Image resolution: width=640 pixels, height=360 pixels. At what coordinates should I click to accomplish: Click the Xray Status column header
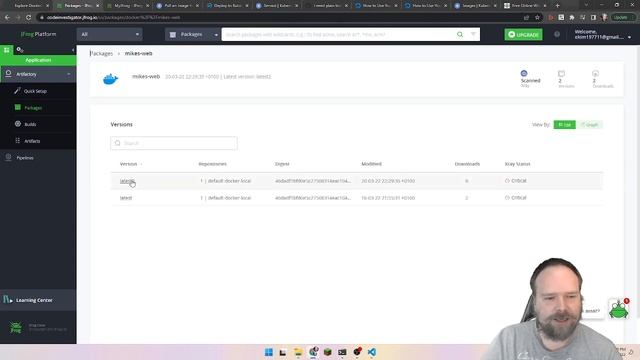[x=517, y=164]
